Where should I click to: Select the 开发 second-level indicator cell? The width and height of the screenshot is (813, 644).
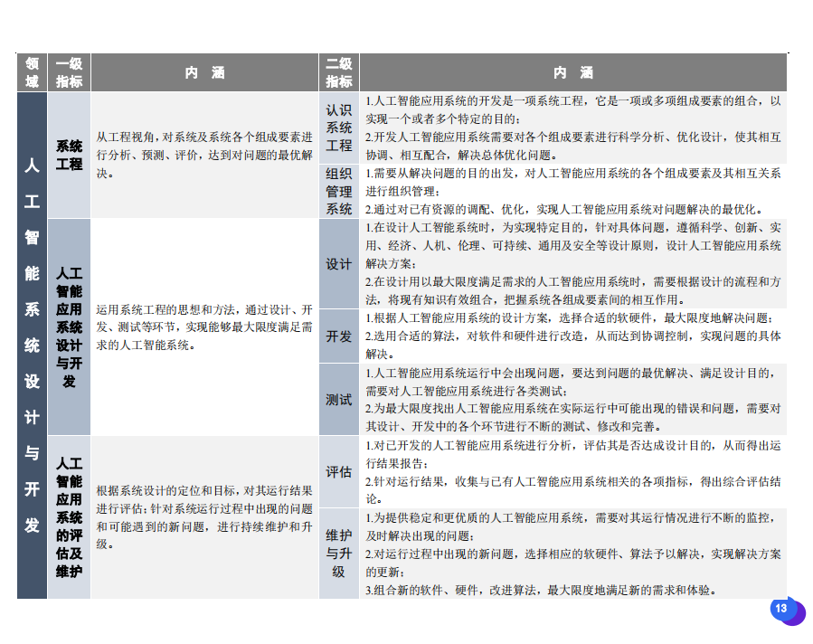click(x=339, y=336)
